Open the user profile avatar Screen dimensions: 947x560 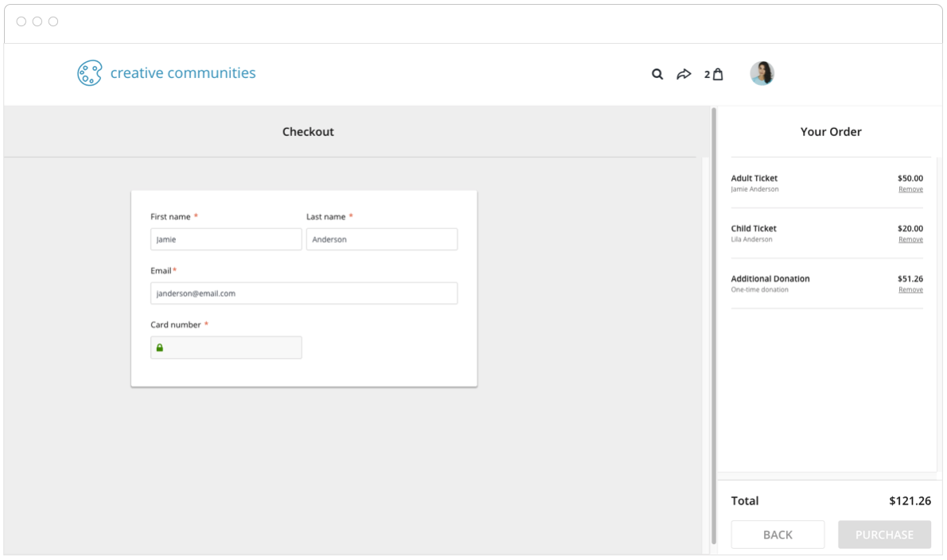coord(762,74)
